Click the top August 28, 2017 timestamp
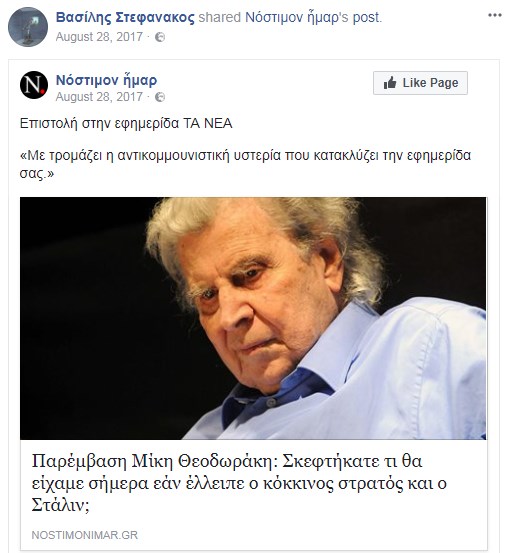Image resolution: width=512 pixels, height=553 pixels. coord(99,37)
